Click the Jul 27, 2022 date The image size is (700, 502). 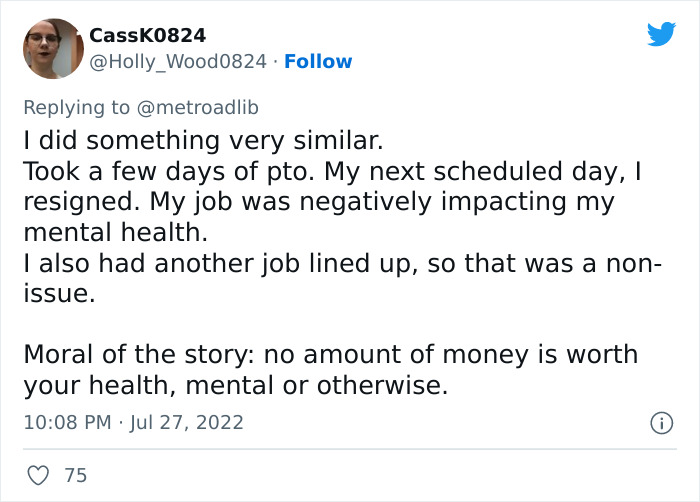(186, 423)
